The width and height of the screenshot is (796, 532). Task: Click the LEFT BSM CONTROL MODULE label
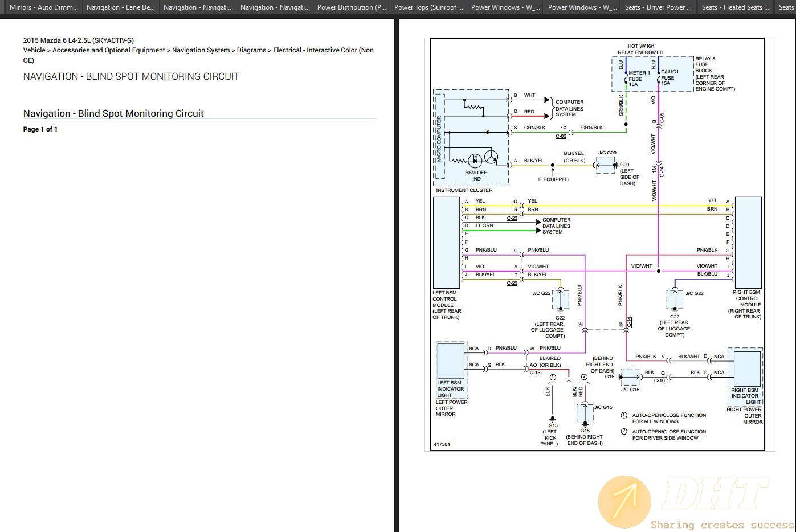[x=447, y=305]
